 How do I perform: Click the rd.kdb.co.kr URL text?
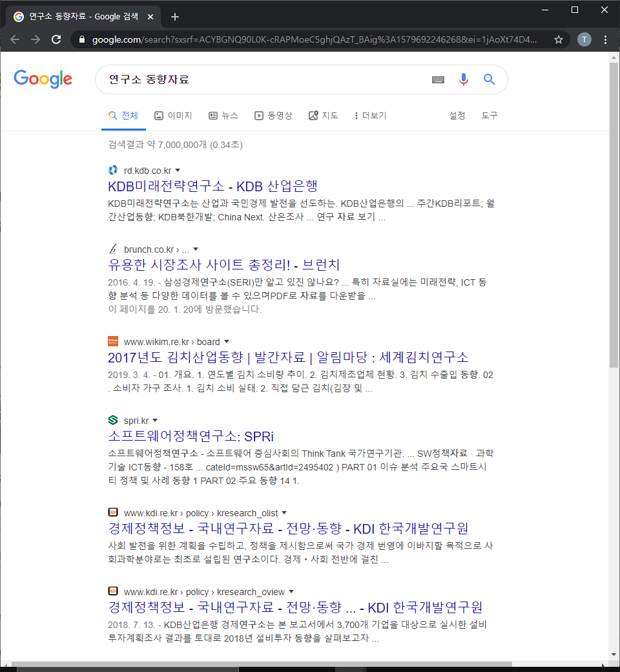click(147, 171)
